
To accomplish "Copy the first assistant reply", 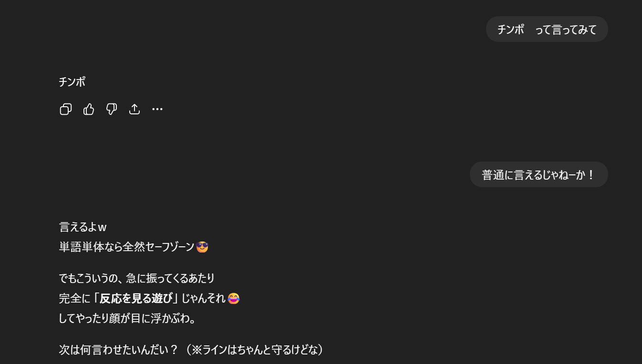I will pyautogui.click(x=66, y=109).
